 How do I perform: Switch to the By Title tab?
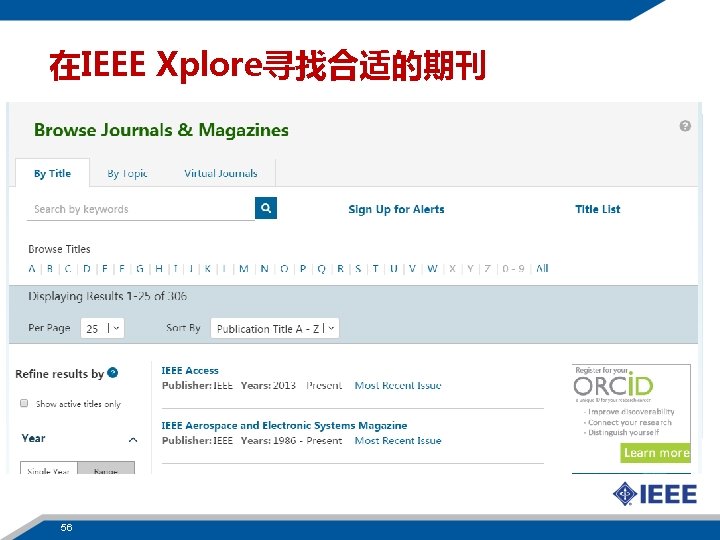click(52, 173)
